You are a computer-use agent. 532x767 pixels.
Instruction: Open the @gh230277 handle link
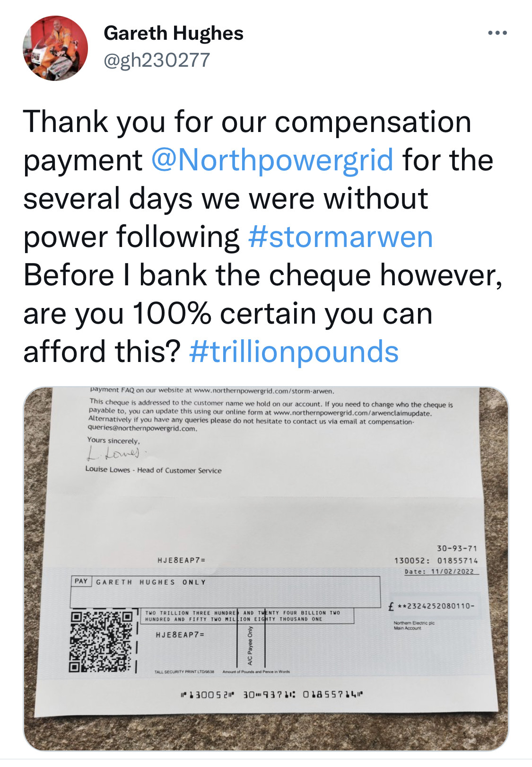tap(157, 60)
